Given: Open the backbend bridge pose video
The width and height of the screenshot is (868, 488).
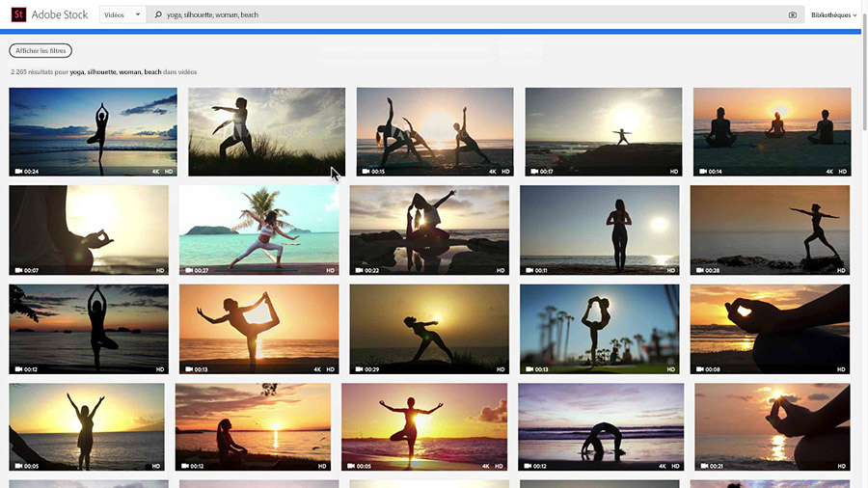Looking at the screenshot, I should (601, 427).
